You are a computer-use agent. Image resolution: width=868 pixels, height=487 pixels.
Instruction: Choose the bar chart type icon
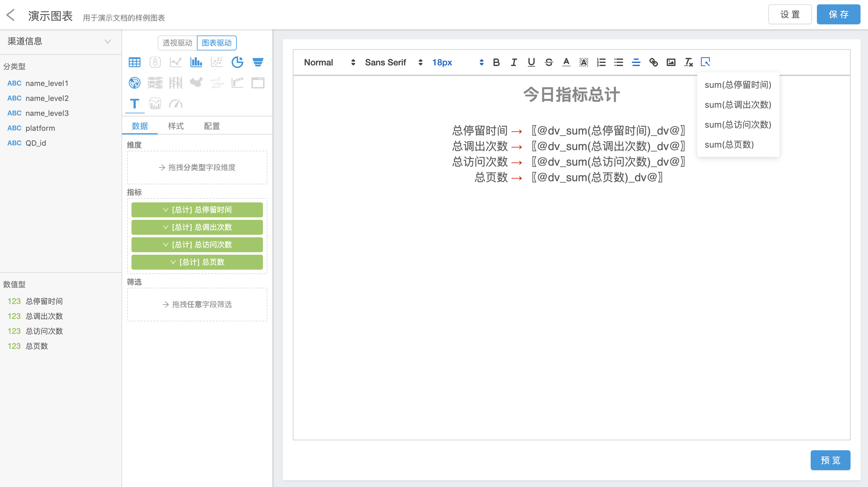coord(196,62)
